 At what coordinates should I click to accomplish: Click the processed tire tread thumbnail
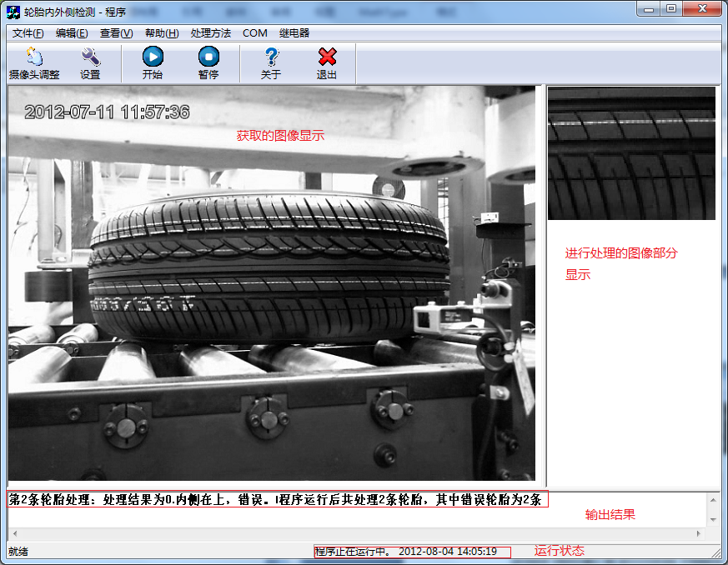(631, 153)
